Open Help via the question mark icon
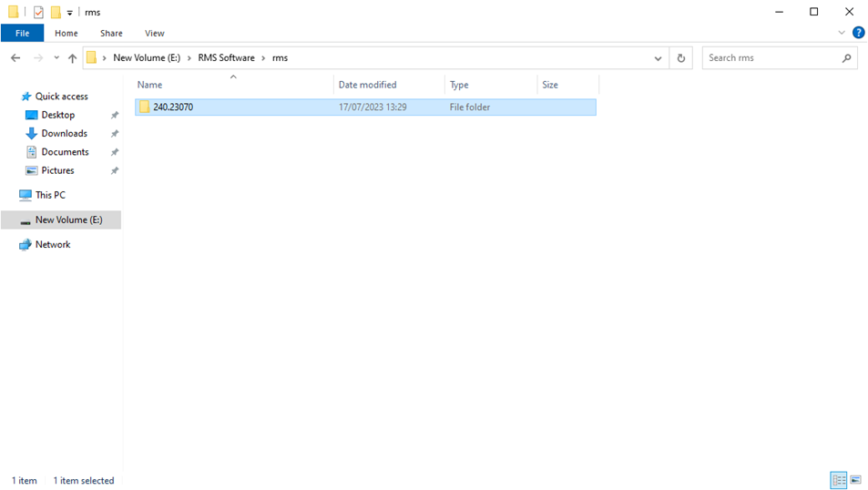This screenshot has height=490, width=868. pos(859,33)
